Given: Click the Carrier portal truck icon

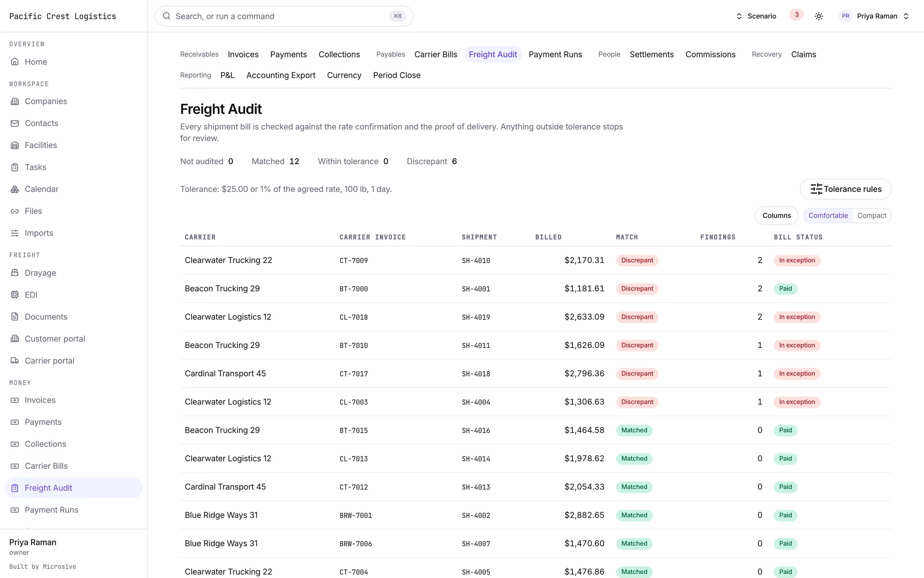Looking at the screenshot, I should pyautogui.click(x=14, y=361).
